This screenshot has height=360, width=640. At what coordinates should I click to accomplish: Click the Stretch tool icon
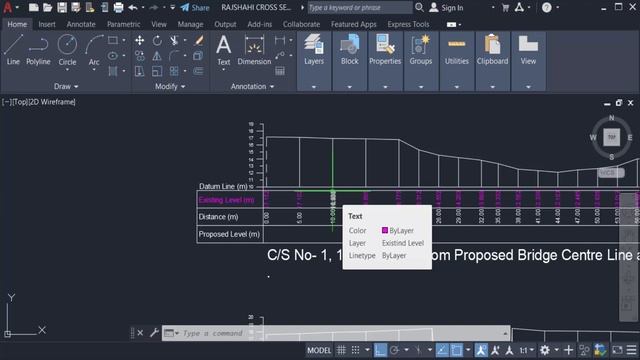tap(140, 71)
